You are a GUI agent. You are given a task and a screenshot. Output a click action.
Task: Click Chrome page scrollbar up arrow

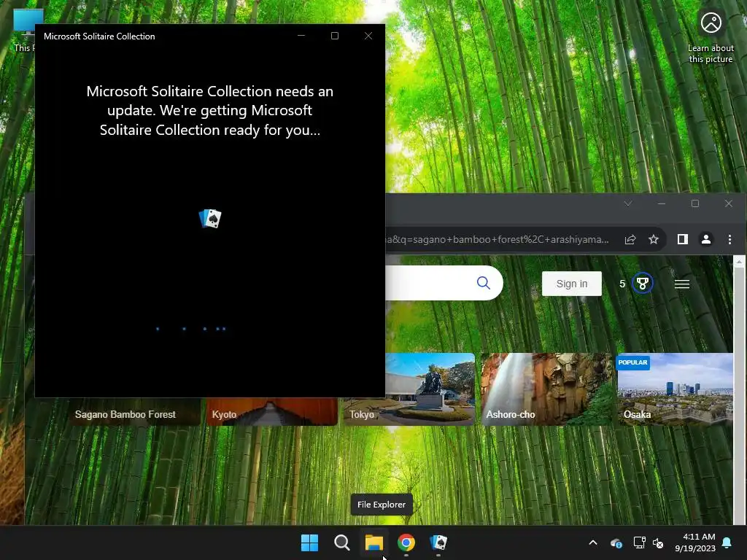coord(739,262)
